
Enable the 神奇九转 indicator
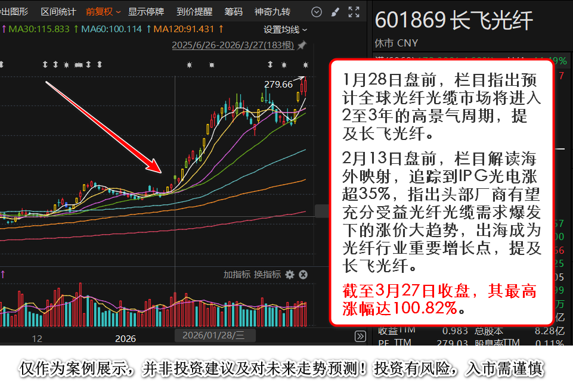pyautogui.click(x=272, y=12)
